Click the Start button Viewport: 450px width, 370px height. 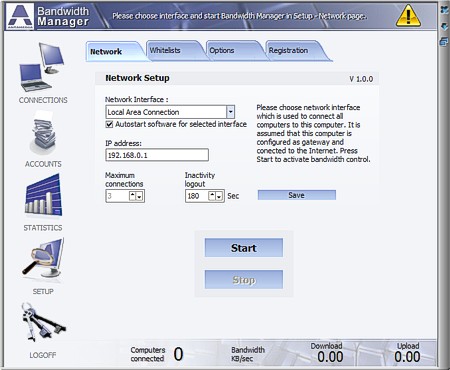(244, 248)
